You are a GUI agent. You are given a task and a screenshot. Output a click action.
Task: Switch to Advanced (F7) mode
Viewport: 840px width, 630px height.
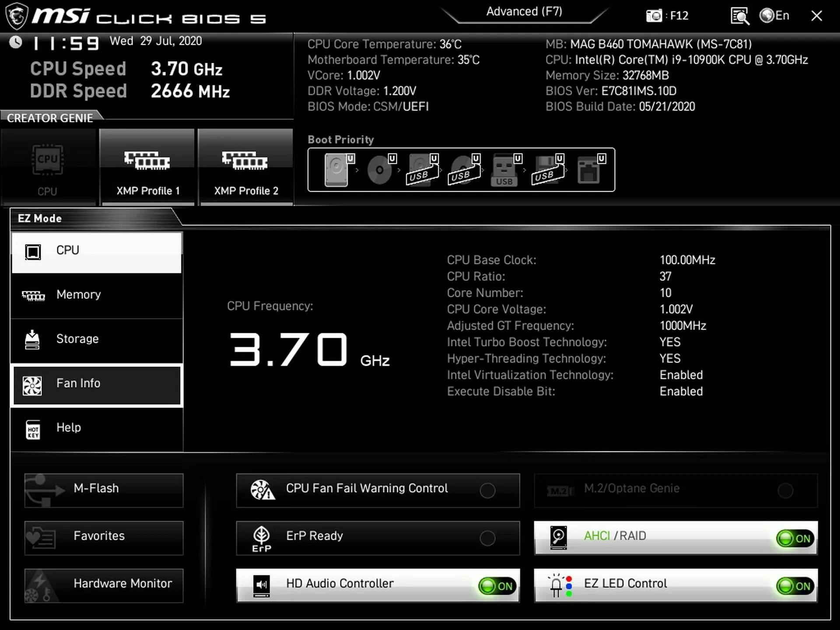click(x=524, y=12)
